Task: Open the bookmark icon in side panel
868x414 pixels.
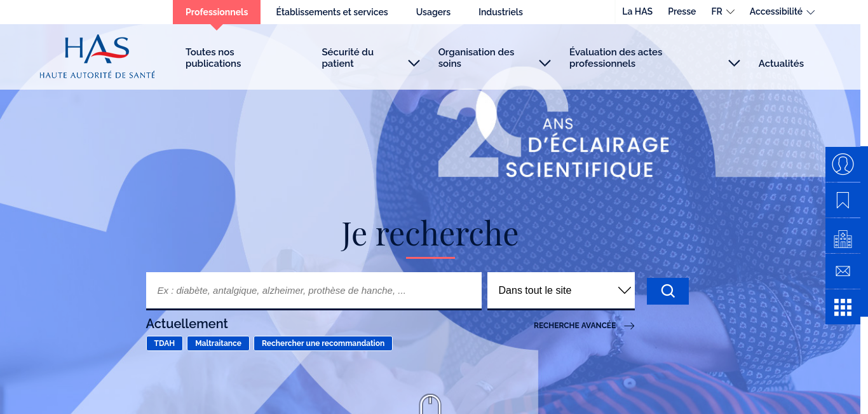Action: [x=843, y=200]
